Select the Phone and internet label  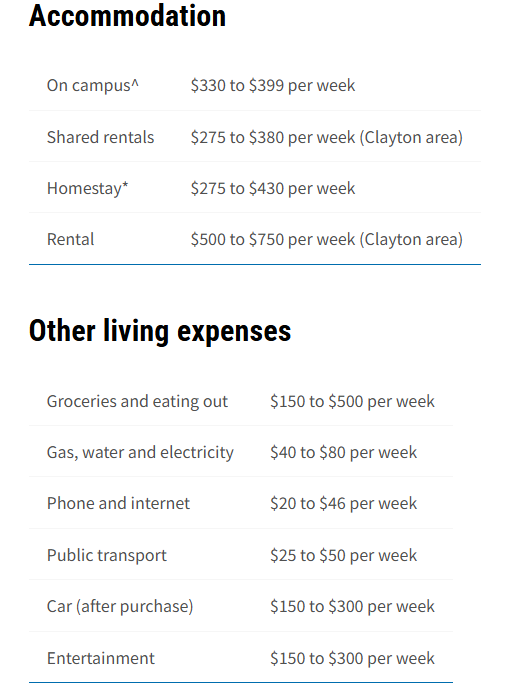pyautogui.click(x=118, y=503)
